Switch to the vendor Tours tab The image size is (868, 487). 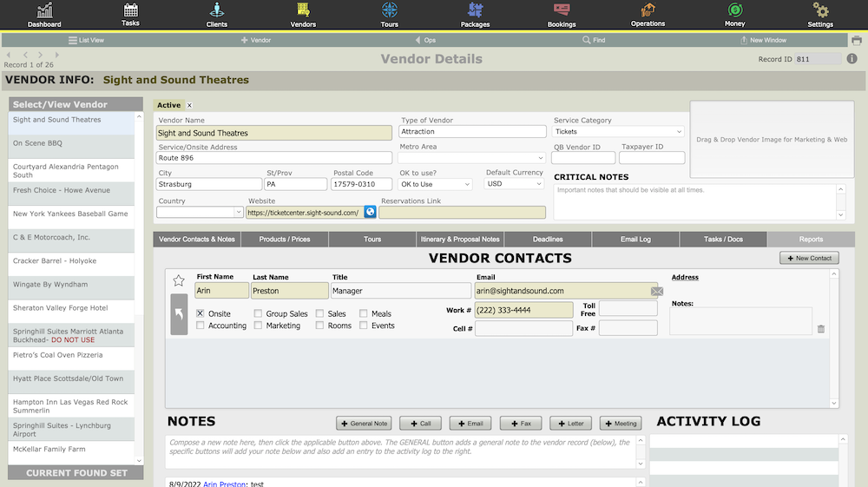(x=372, y=239)
